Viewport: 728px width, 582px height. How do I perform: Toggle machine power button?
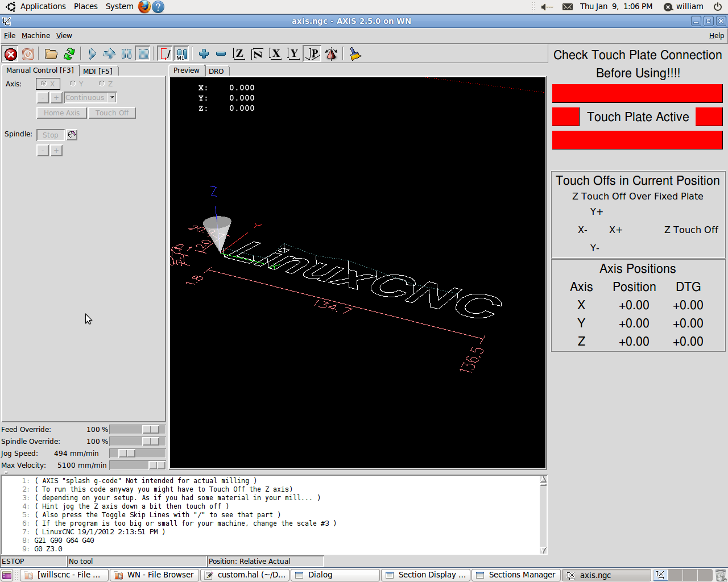click(28, 54)
